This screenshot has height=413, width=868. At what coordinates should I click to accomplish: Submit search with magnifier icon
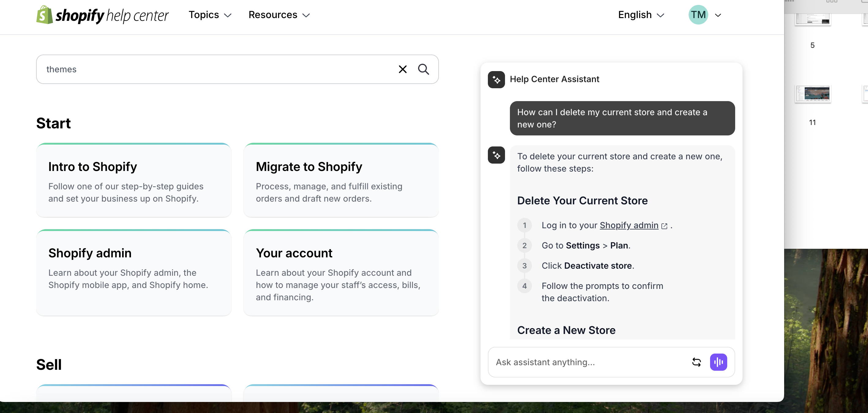424,69
